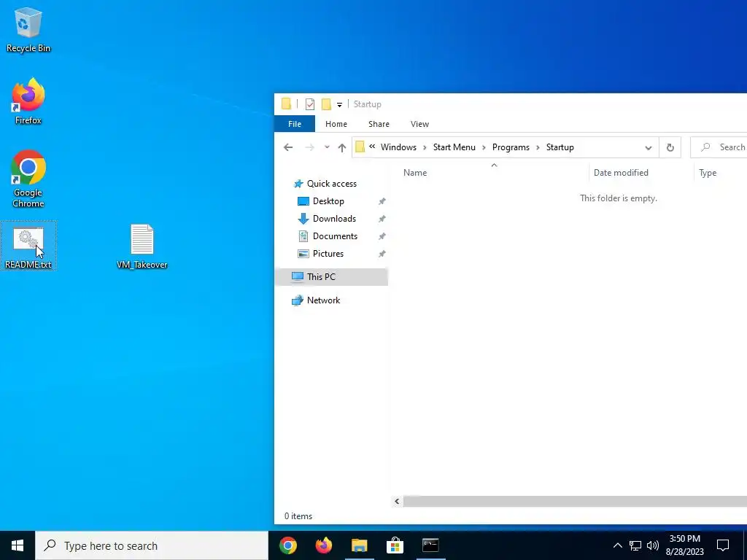Launch Firefox from the taskbar
Viewport: 747px width, 560px height.
[323, 545]
